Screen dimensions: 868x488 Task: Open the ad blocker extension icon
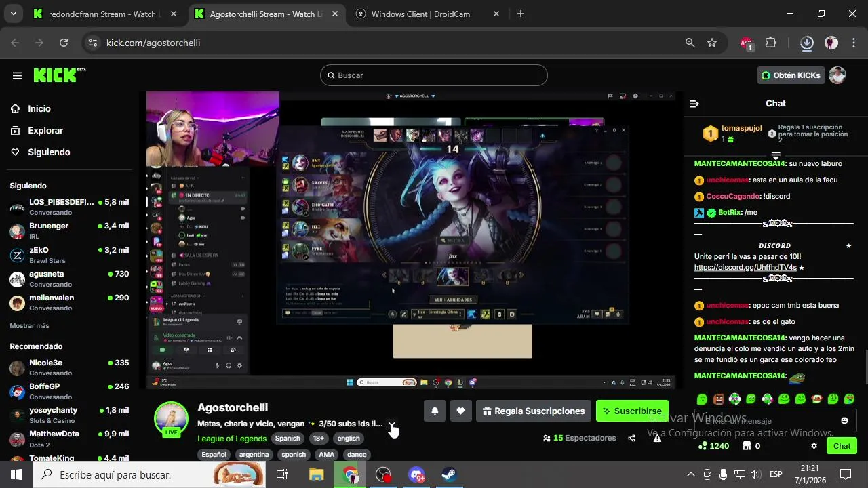point(747,43)
